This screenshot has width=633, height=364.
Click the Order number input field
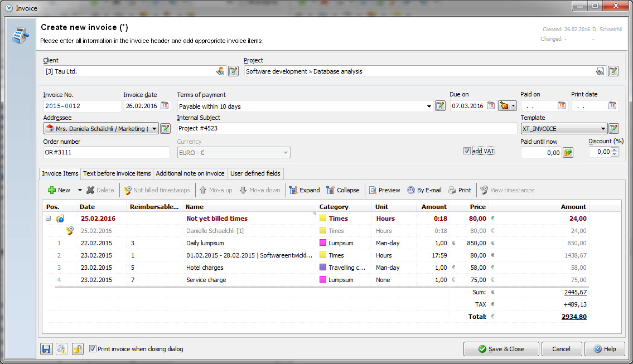[x=106, y=153]
